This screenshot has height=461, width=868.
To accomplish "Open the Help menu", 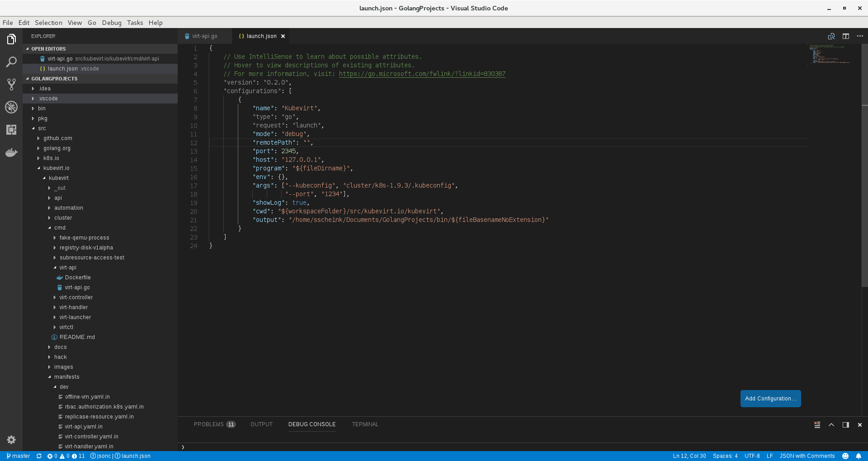I will [156, 23].
